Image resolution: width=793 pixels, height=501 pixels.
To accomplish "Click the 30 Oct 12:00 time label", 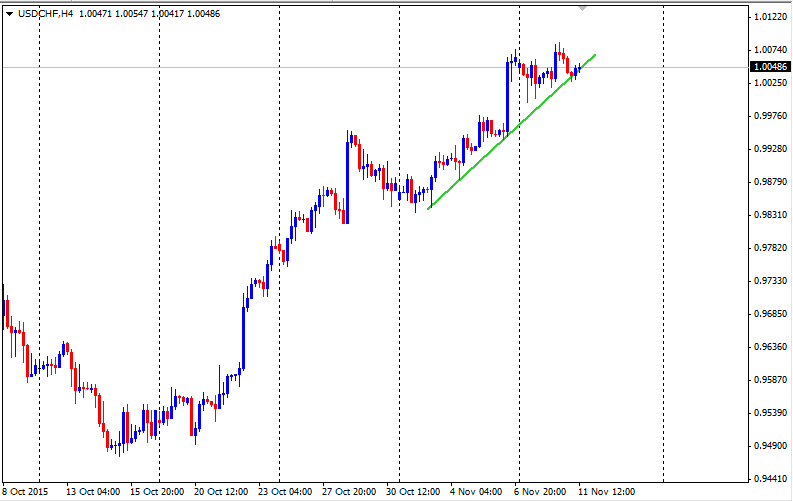I will (413, 492).
